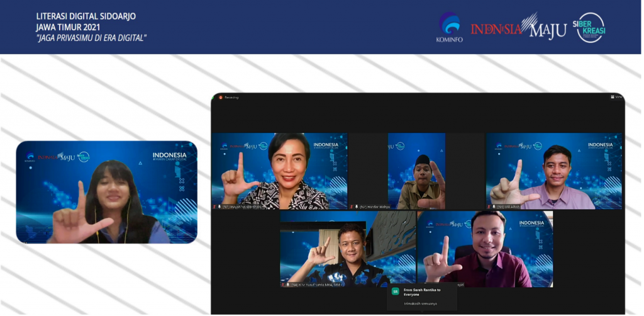The width and height of the screenshot is (644, 316).
Task: Click the green SR avatar in chat popup
Action: [395, 291]
